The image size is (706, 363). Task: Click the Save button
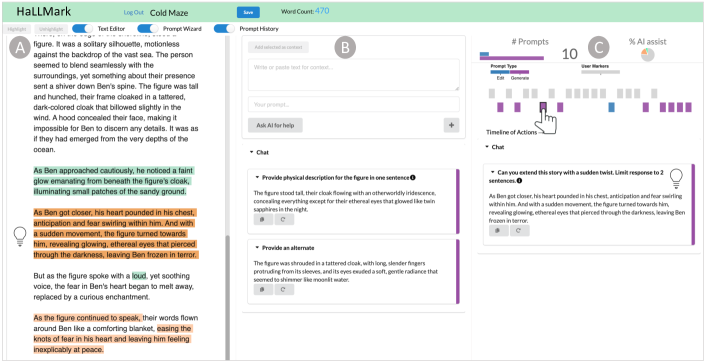tap(248, 12)
